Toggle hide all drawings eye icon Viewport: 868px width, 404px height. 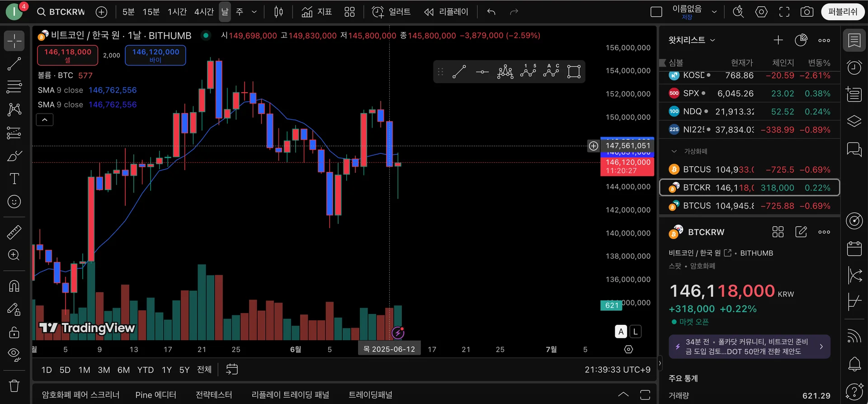point(14,355)
